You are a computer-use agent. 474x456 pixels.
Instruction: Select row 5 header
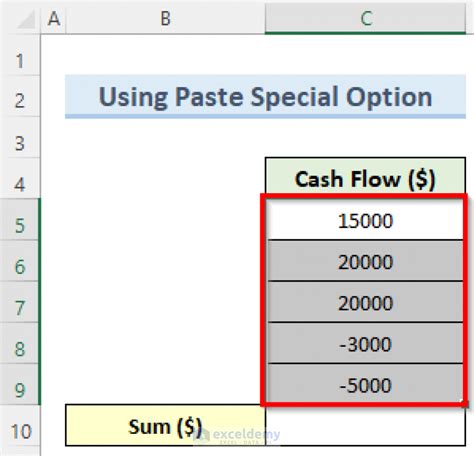(20, 226)
